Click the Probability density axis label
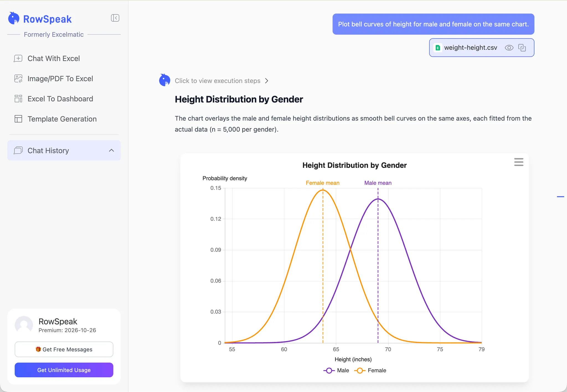Image resolution: width=567 pixels, height=392 pixels. coord(225,178)
